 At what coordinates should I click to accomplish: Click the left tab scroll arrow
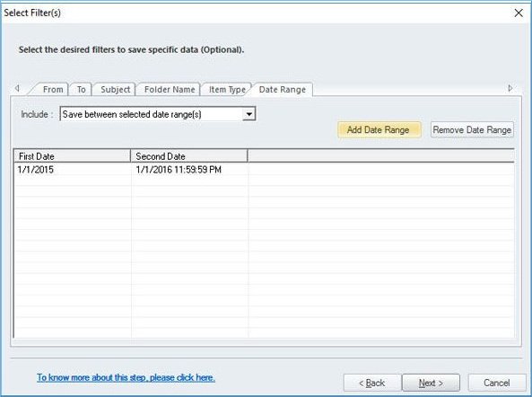pos(17,88)
